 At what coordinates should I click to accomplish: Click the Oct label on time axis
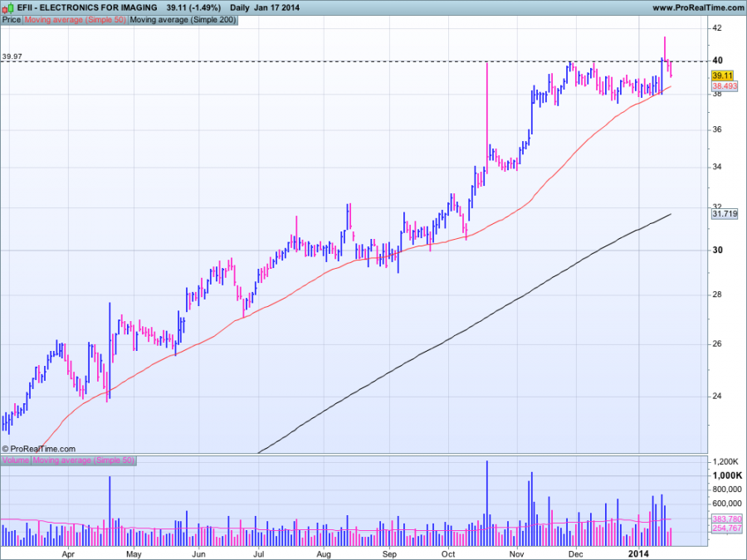448,554
